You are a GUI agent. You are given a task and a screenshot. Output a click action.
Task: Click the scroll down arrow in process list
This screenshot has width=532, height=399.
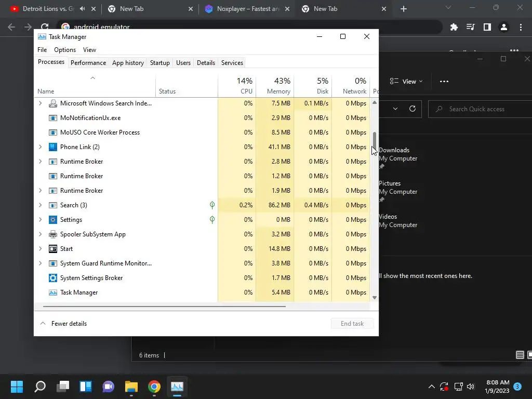375,298
